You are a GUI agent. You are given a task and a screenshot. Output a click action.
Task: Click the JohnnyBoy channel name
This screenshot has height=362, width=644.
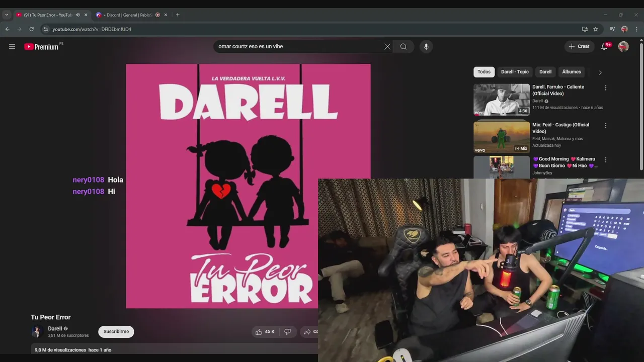click(542, 173)
